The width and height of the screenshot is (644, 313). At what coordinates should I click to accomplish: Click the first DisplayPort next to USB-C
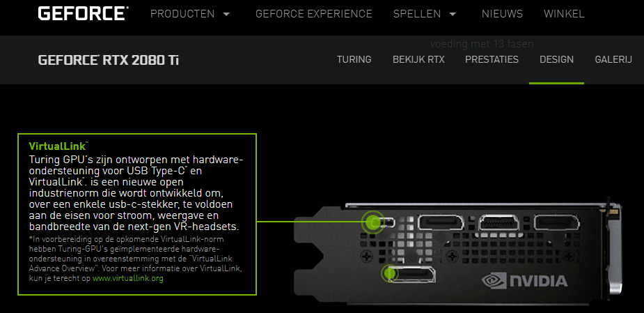pyautogui.click(x=441, y=222)
